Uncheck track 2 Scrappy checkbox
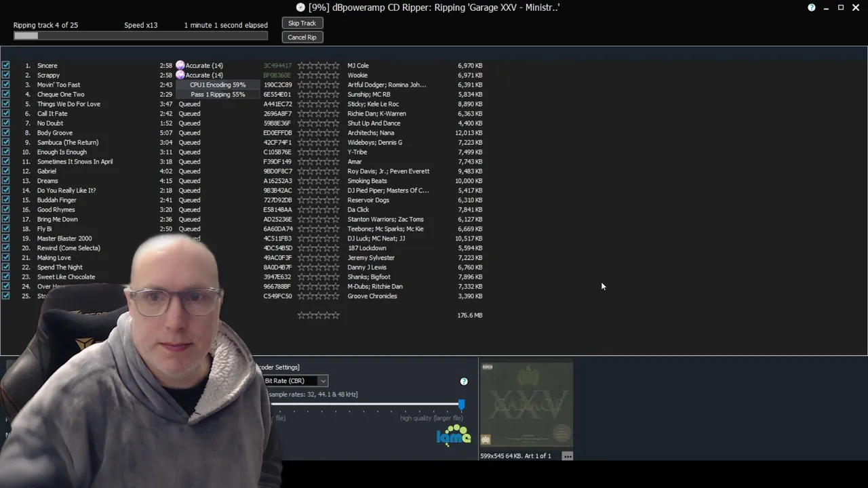 [6, 75]
